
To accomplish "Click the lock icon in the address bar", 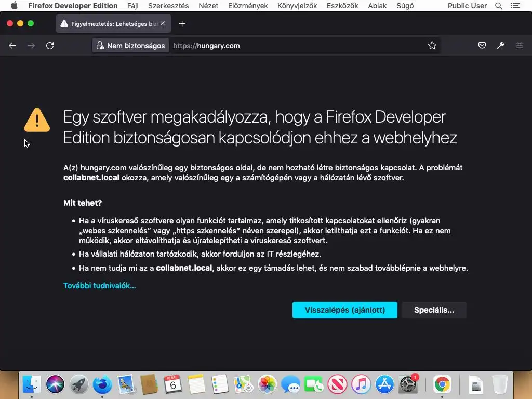I will (x=100, y=46).
